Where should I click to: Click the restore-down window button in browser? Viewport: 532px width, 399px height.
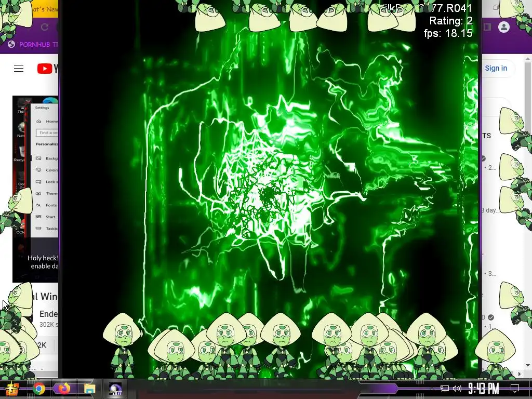(496, 7)
